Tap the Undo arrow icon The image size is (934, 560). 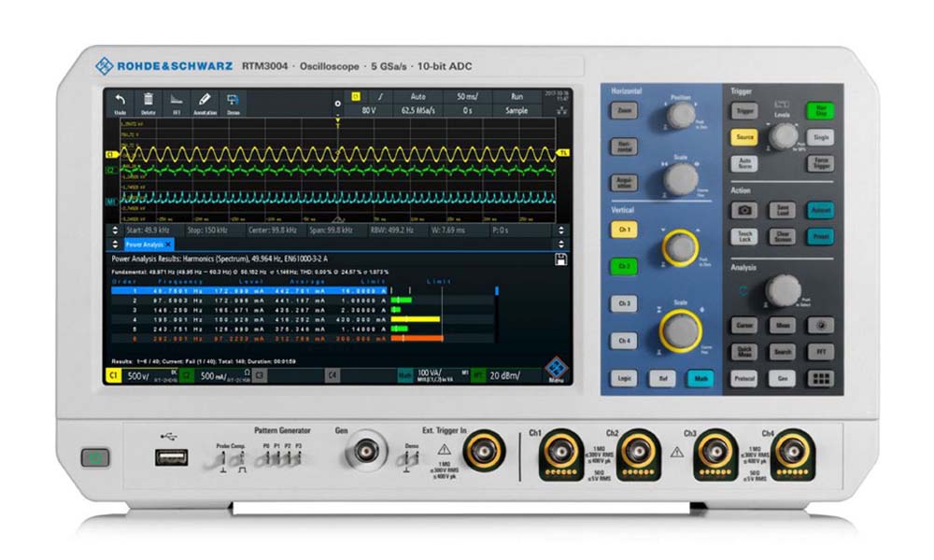pos(120,102)
